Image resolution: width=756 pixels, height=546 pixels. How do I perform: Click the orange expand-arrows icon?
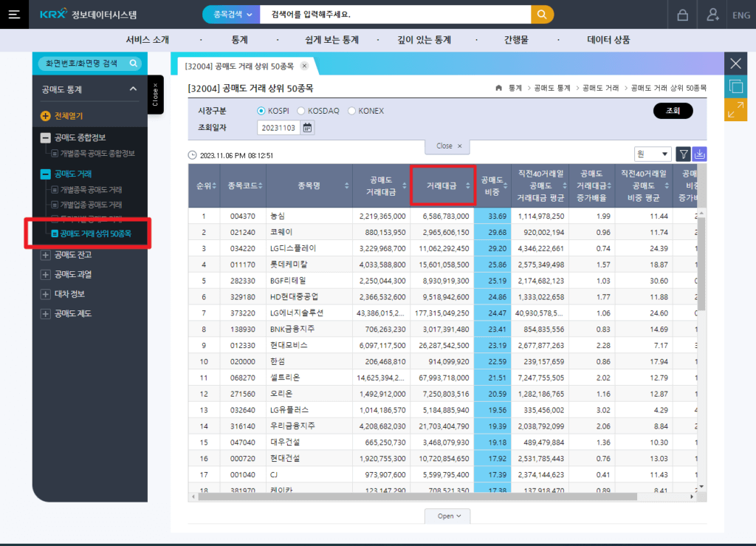click(x=736, y=110)
